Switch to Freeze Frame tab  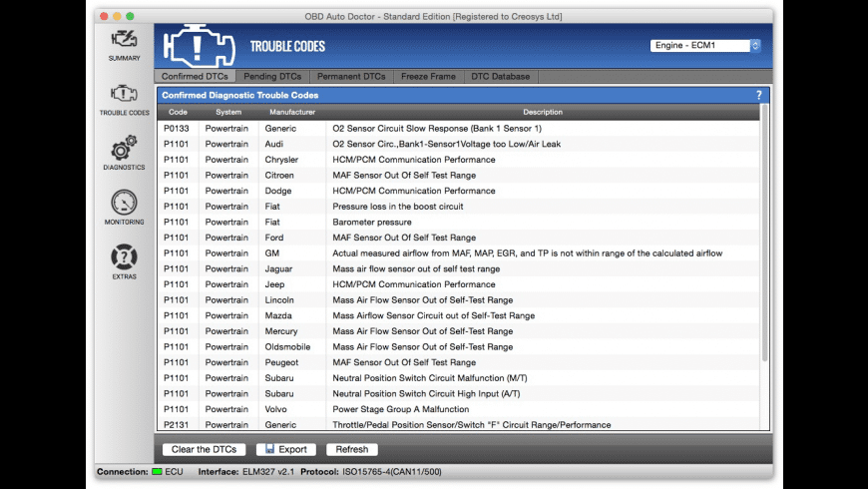click(428, 77)
